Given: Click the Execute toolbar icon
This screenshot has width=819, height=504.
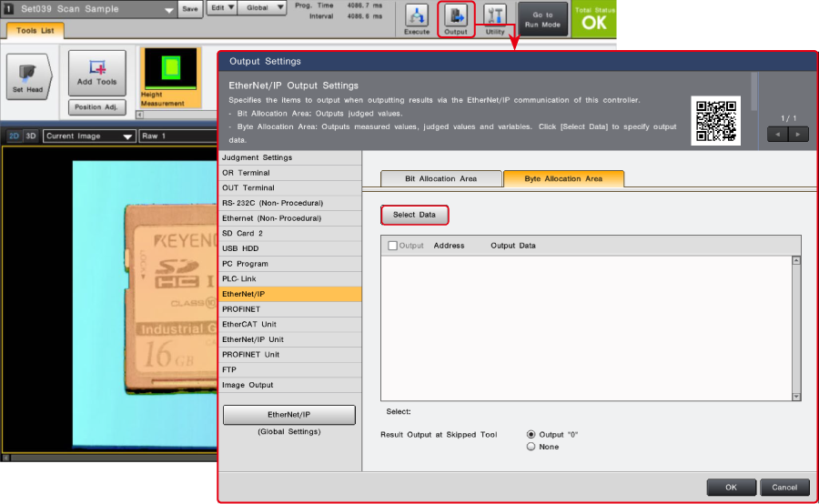Looking at the screenshot, I should 417,19.
